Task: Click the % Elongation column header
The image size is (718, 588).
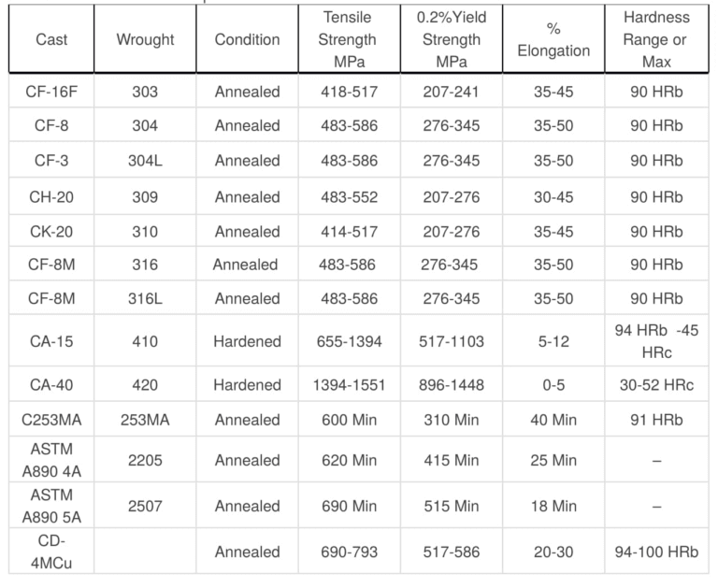Action: [553, 40]
